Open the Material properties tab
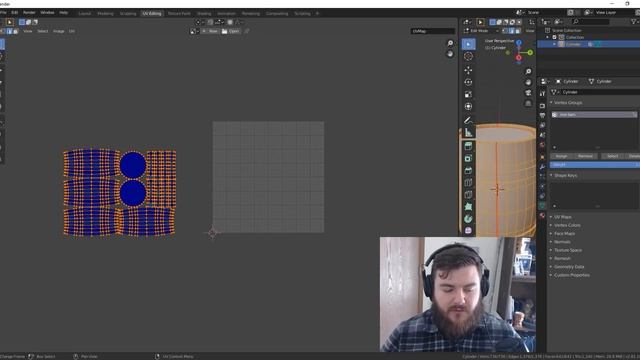 click(542, 216)
